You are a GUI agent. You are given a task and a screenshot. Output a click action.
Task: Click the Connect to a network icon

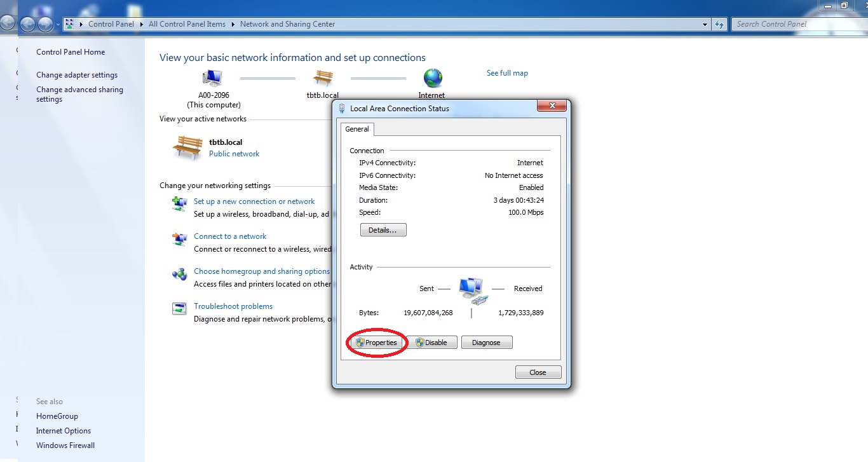click(x=180, y=240)
